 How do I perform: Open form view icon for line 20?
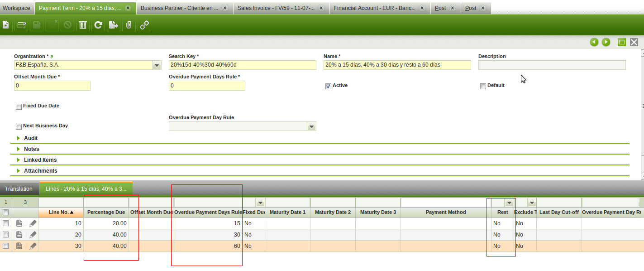point(19,235)
